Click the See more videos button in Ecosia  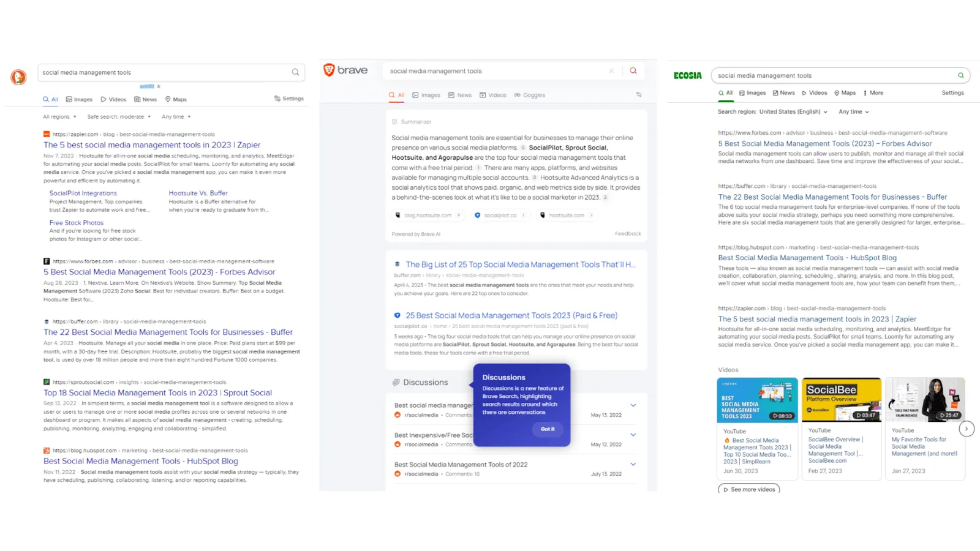click(748, 489)
